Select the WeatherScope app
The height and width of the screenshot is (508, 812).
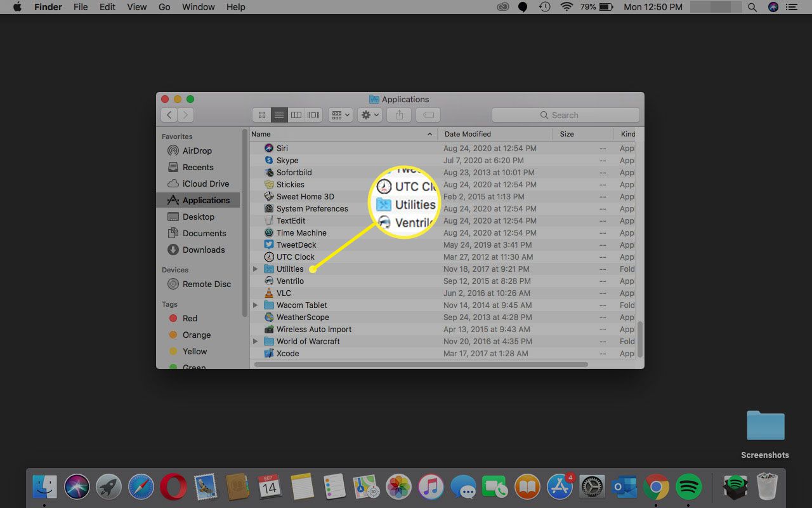pyautogui.click(x=442, y=317)
